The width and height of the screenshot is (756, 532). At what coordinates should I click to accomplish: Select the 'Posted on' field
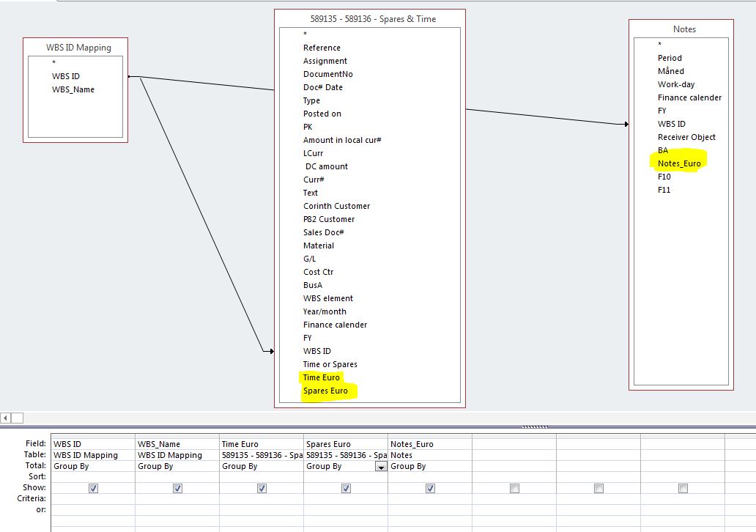click(322, 114)
